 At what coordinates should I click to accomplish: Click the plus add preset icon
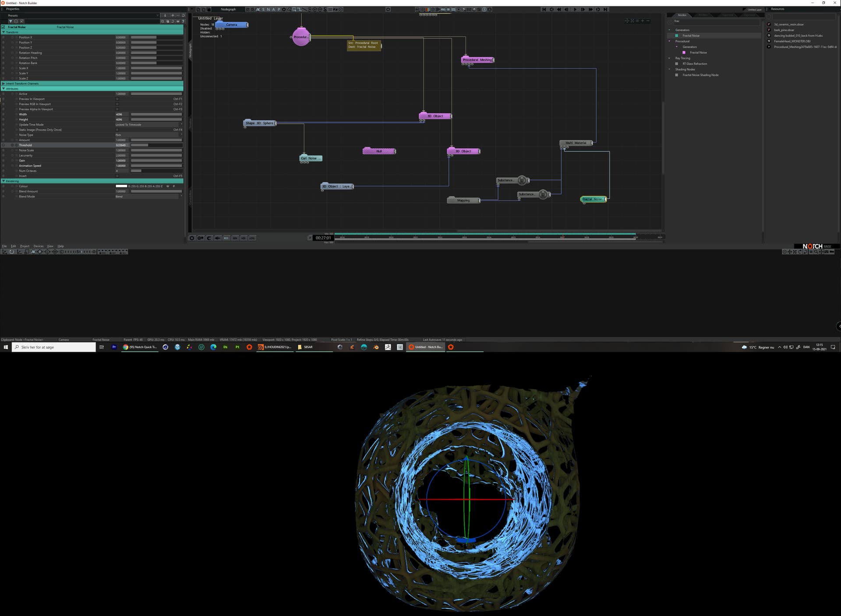173,15
